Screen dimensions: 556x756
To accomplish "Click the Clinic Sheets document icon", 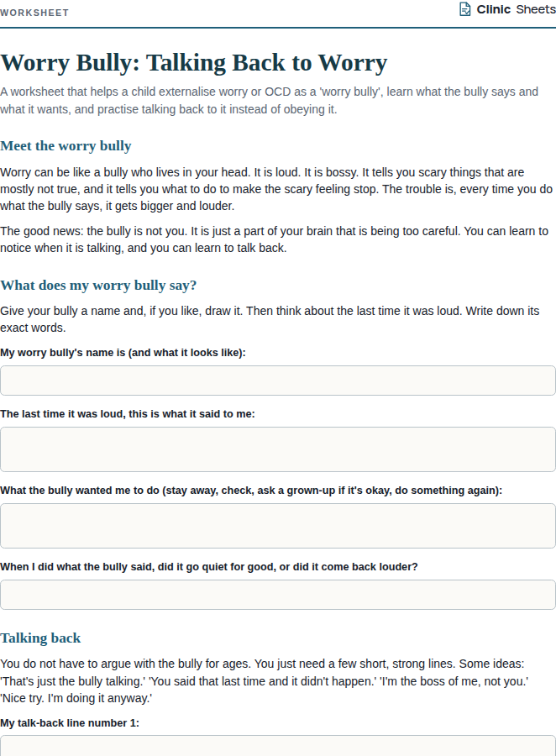I will point(464,9).
